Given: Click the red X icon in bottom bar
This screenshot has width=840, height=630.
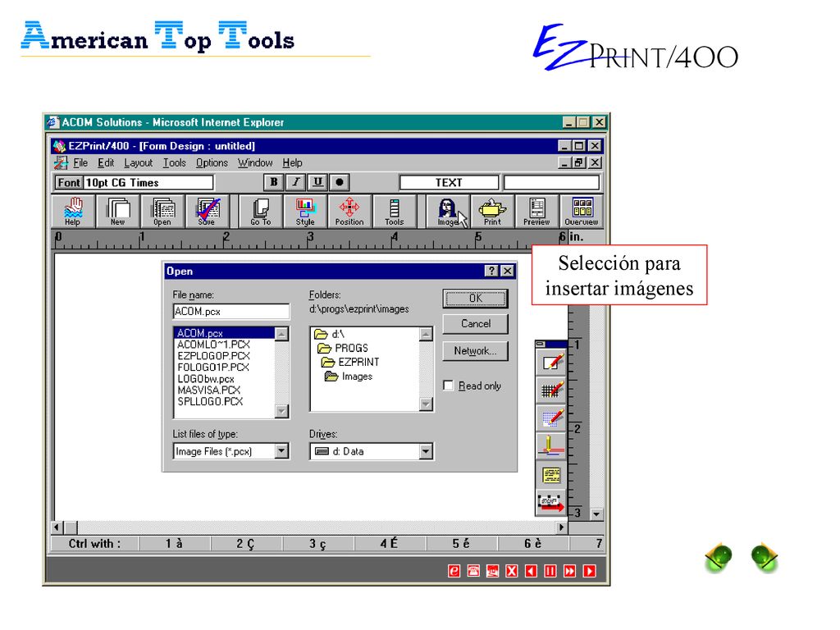Looking at the screenshot, I should coord(512,571).
